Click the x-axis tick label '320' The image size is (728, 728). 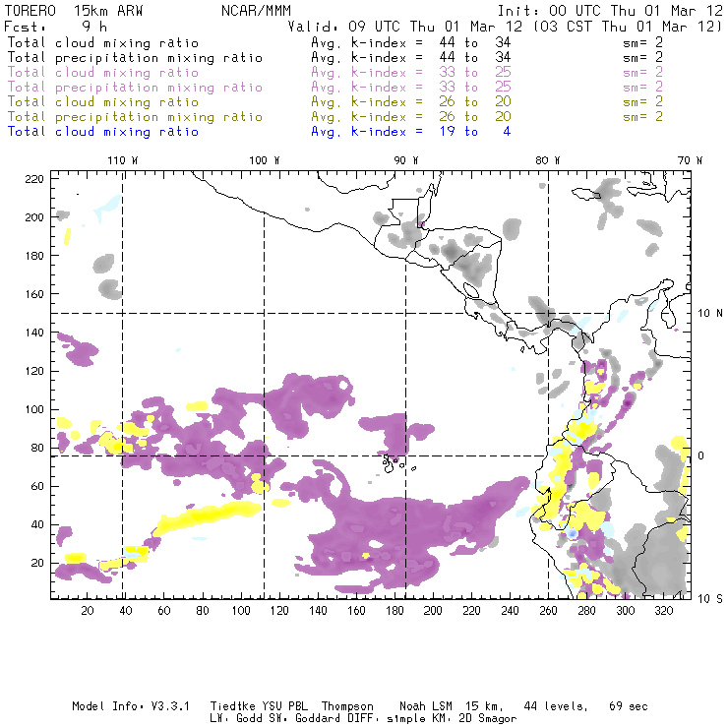[664, 611]
